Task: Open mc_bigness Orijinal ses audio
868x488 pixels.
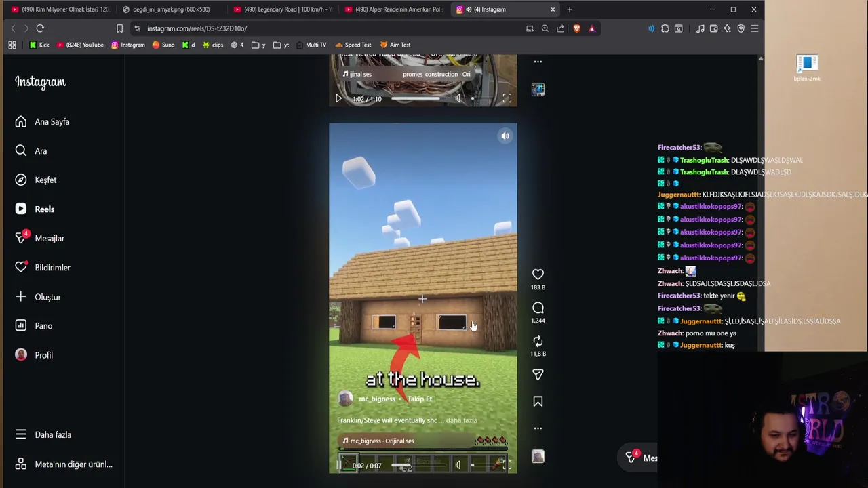Action: tap(381, 441)
